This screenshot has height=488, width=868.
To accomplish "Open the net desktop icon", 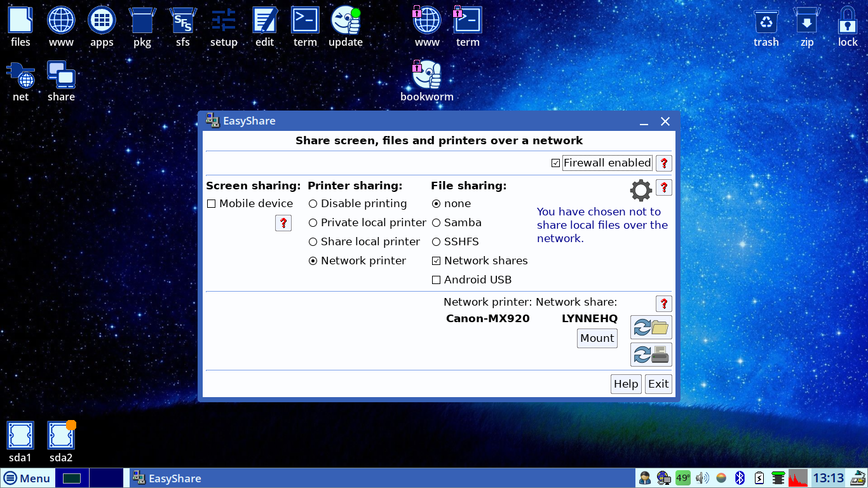I will [20, 81].
